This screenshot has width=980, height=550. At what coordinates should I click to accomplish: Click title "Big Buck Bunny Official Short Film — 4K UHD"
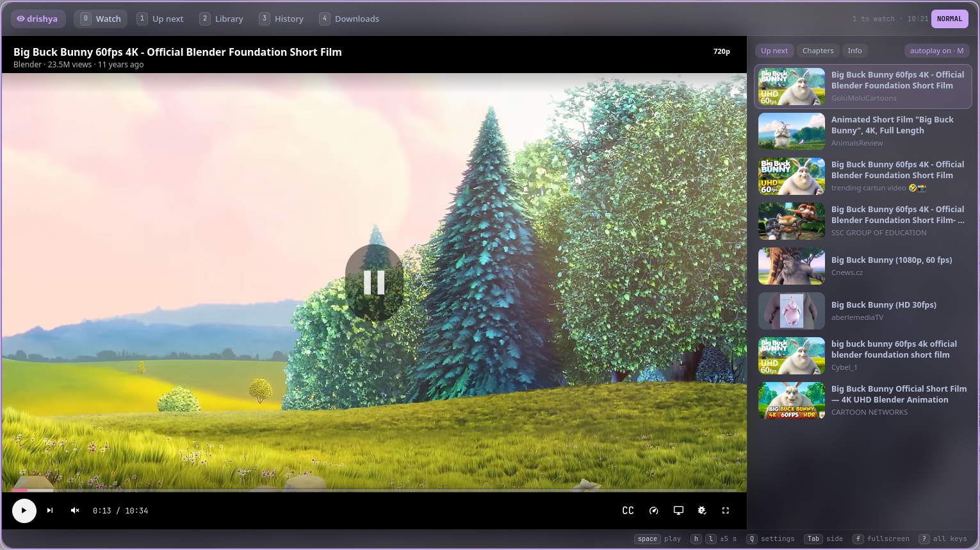(899, 394)
